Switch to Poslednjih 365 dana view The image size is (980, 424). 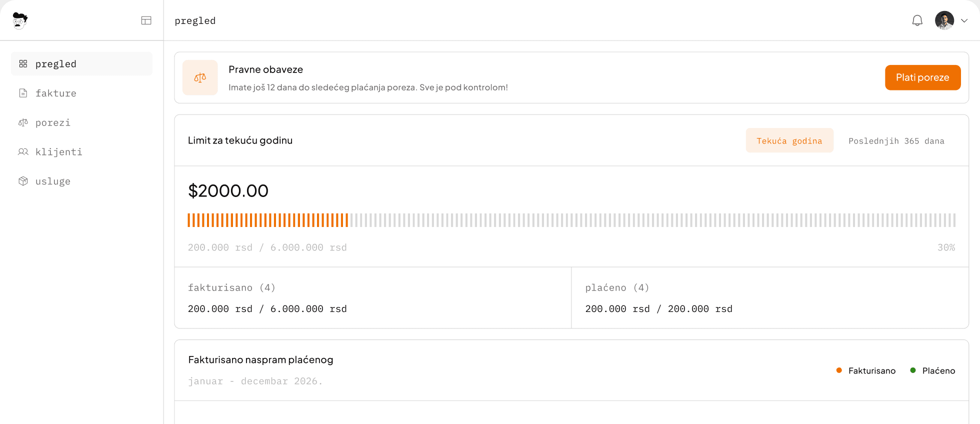(x=896, y=141)
